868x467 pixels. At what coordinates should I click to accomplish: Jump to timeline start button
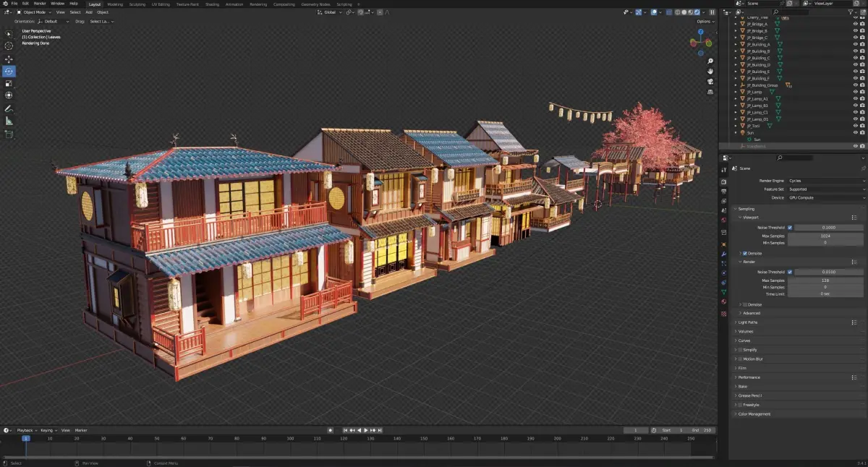click(346, 430)
